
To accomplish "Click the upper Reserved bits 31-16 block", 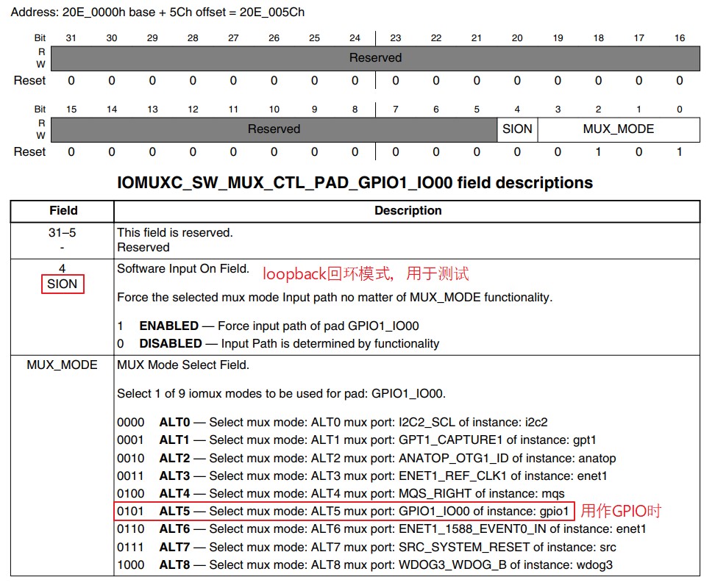I will (375, 58).
